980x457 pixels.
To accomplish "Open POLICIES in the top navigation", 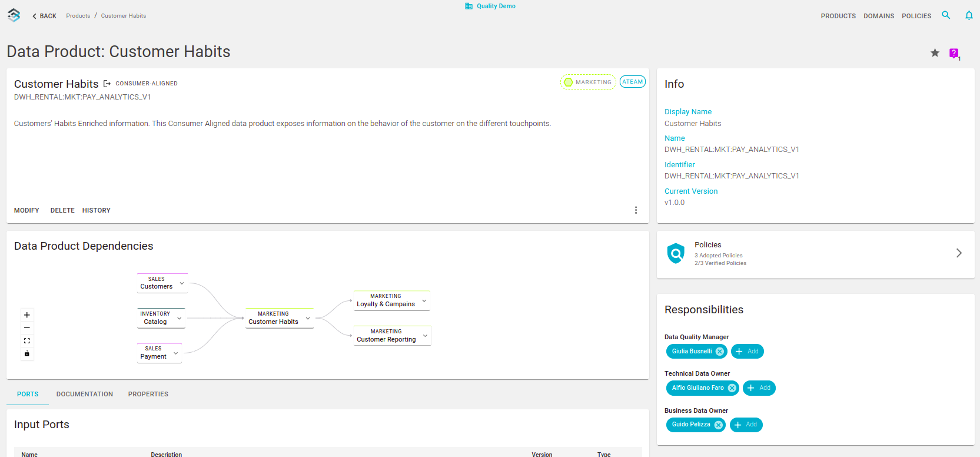I will (916, 16).
